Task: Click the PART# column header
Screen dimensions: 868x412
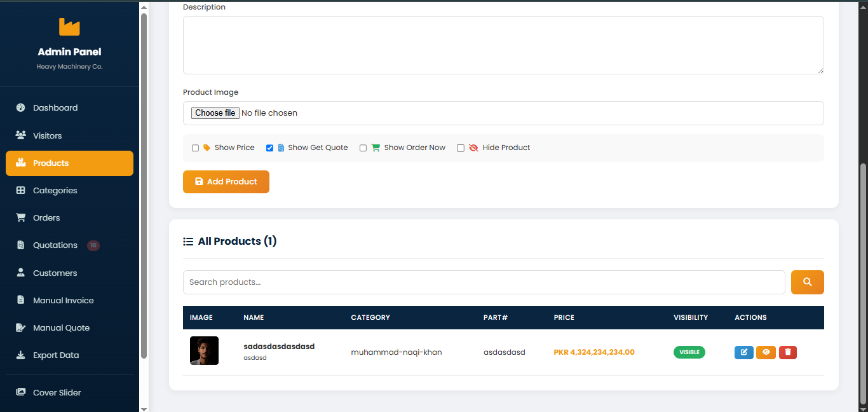Action: (x=496, y=317)
